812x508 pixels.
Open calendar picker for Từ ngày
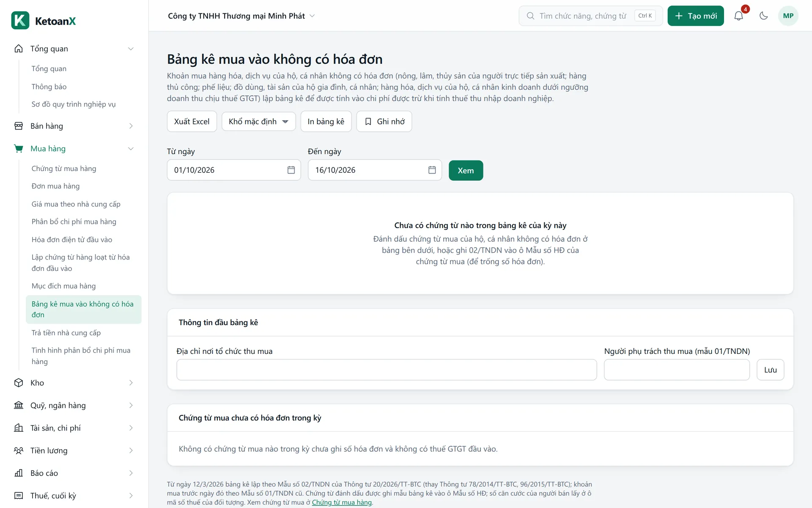[x=291, y=170]
